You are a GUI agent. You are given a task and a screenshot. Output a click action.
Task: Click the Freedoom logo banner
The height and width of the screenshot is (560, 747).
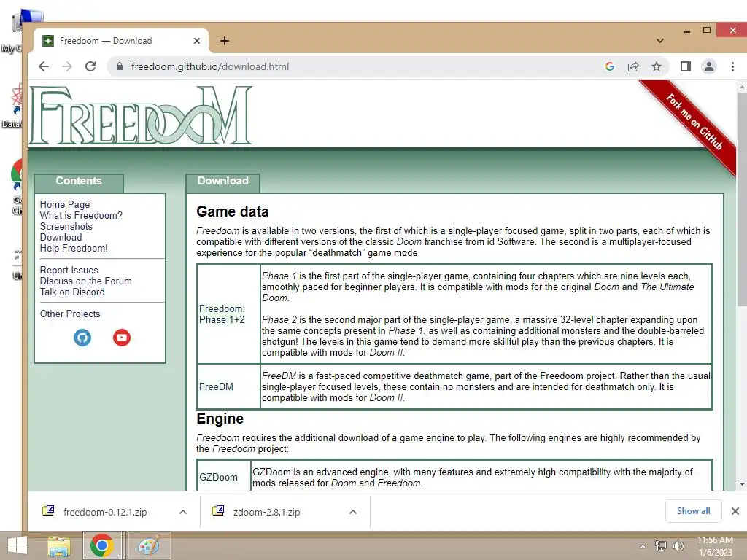(x=141, y=115)
